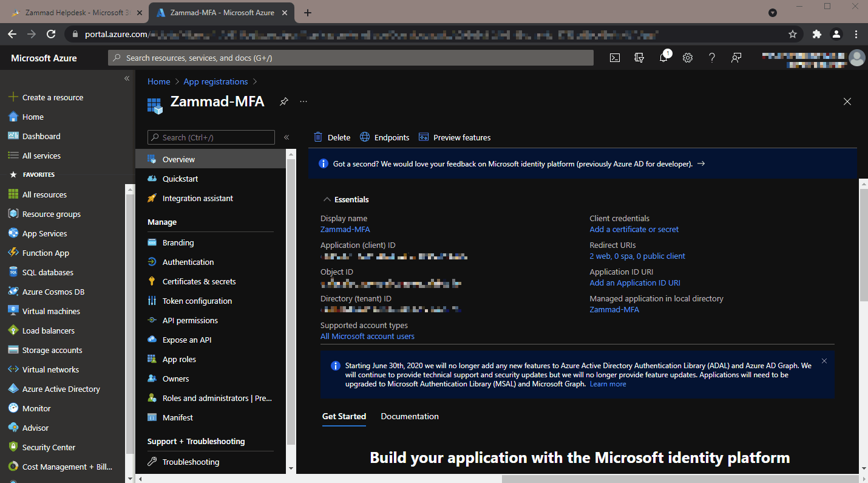Open Managed application Zammad-MFA link

[614, 309]
